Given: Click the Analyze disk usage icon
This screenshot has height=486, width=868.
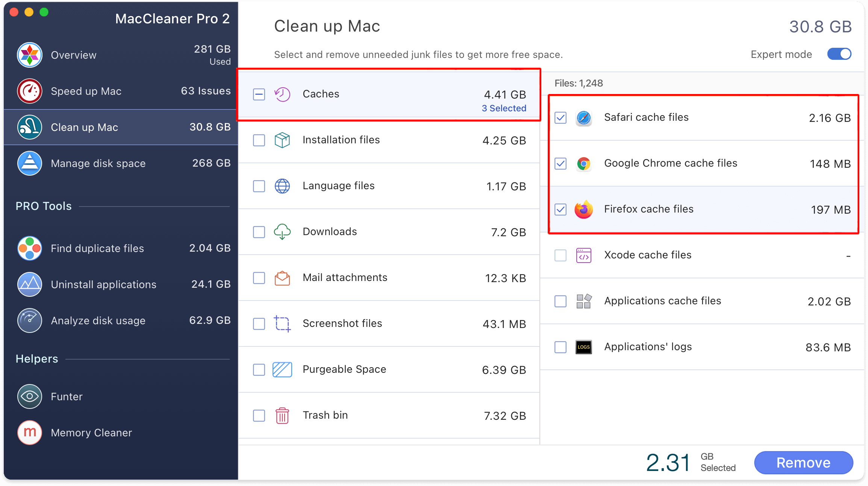Looking at the screenshot, I should tap(29, 320).
